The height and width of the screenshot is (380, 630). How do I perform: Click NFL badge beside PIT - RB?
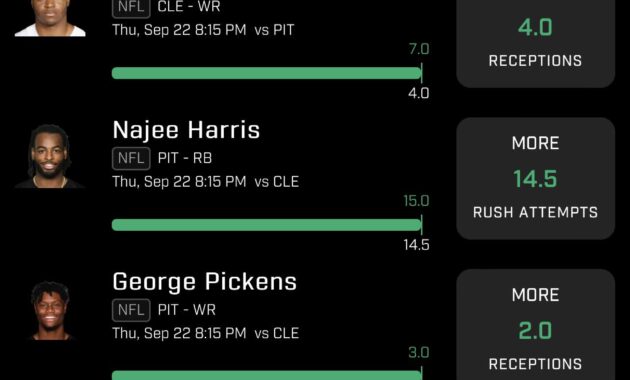click(x=131, y=158)
